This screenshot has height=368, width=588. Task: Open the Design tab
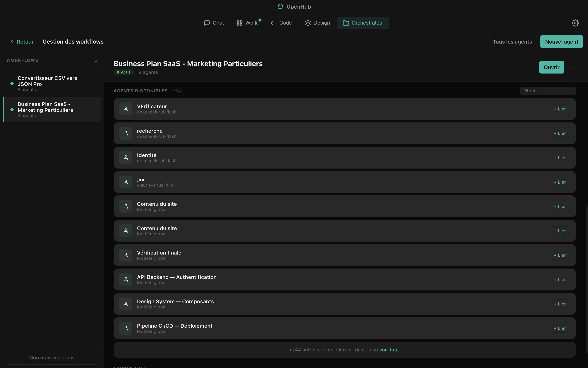(x=317, y=23)
